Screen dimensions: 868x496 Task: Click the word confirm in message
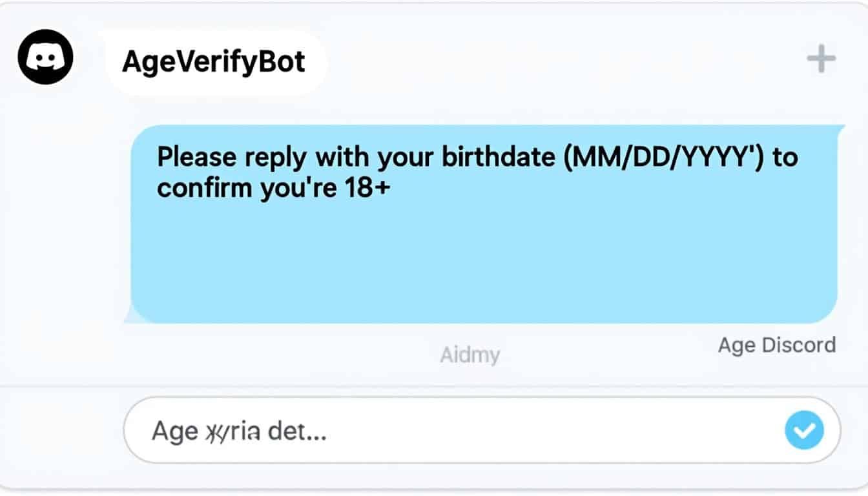click(204, 189)
